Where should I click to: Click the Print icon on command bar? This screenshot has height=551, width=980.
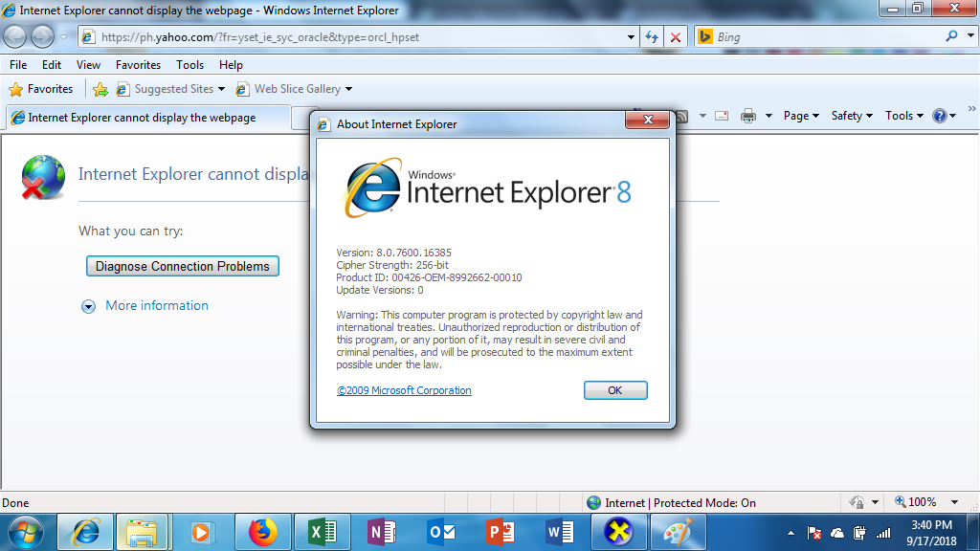(747, 115)
